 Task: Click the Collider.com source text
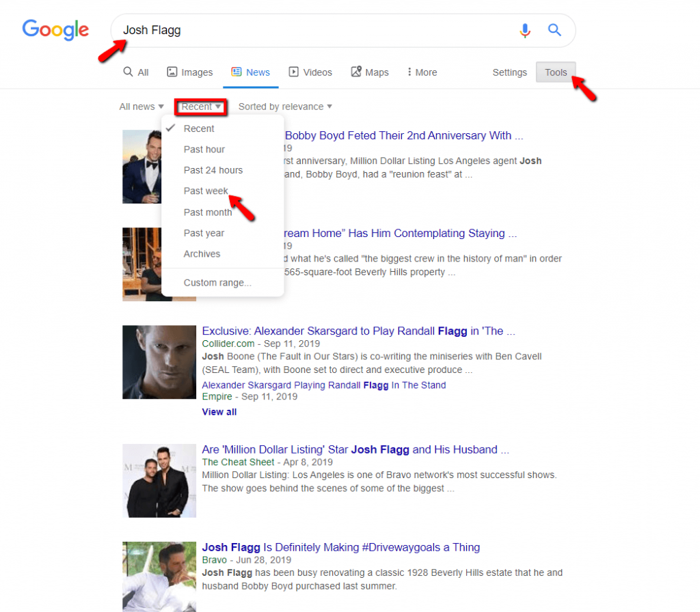228,344
